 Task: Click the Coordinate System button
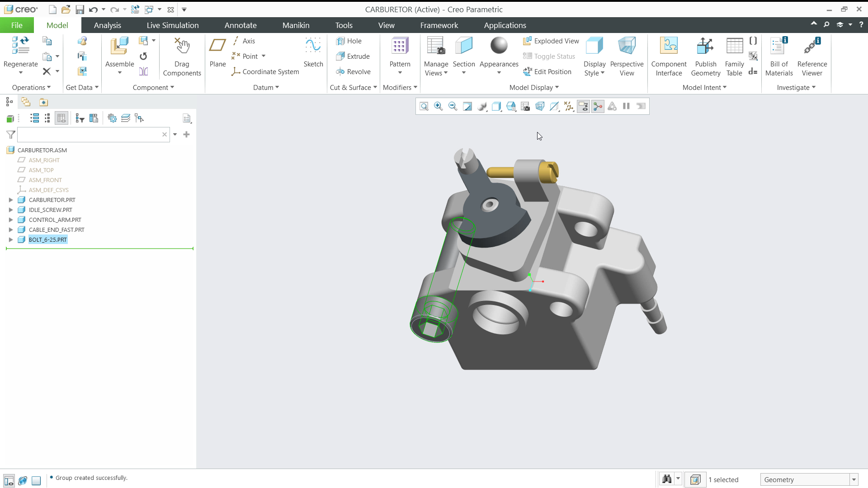click(265, 72)
